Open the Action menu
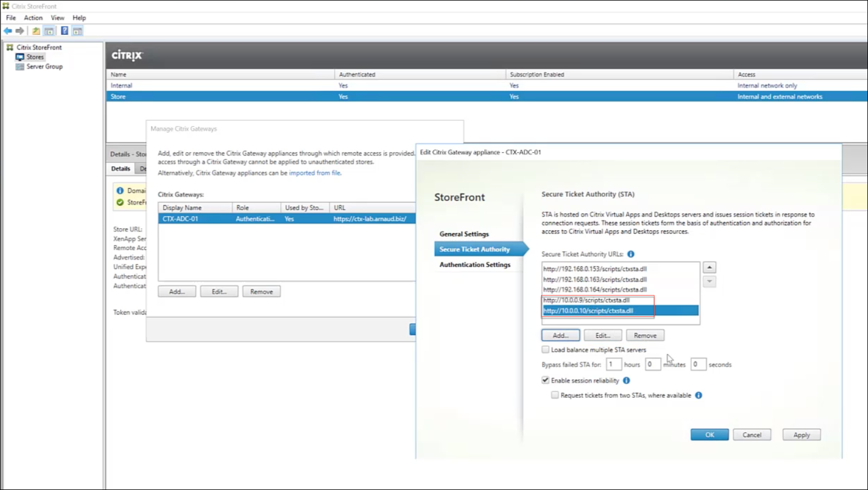Image resolution: width=868 pixels, height=490 pixels. 33,18
